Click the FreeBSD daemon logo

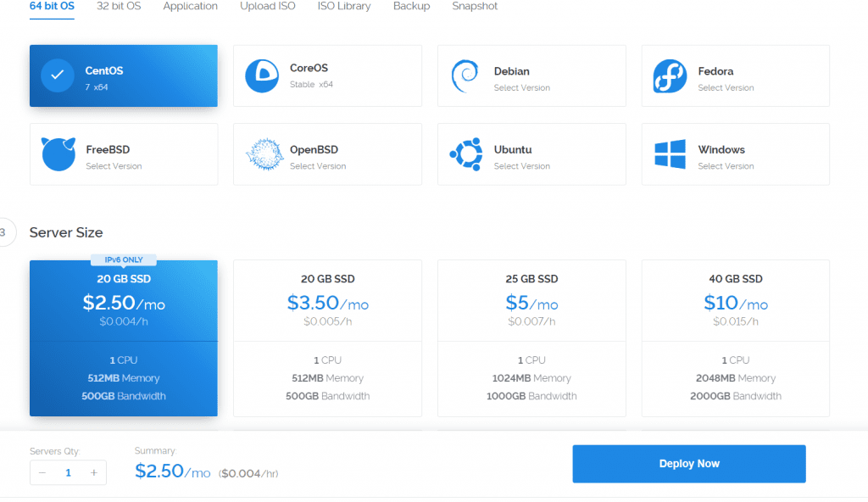pos(58,154)
